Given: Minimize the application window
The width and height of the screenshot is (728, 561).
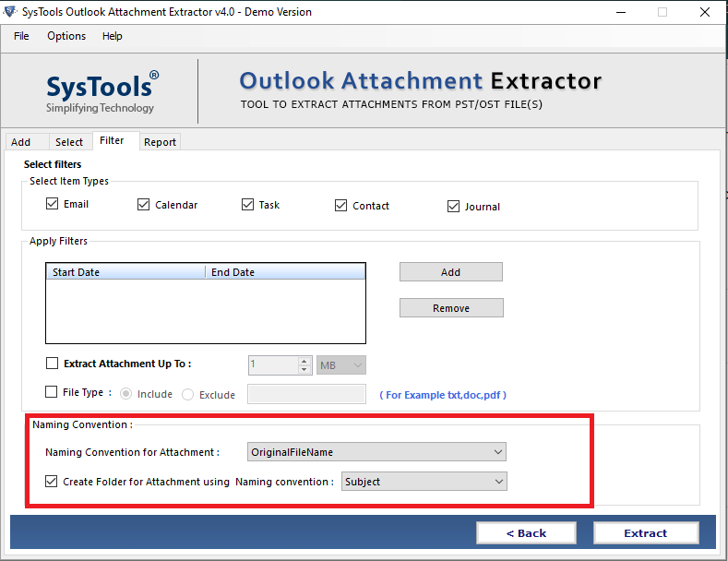Looking at the screenshot, I should click(621, 12).
